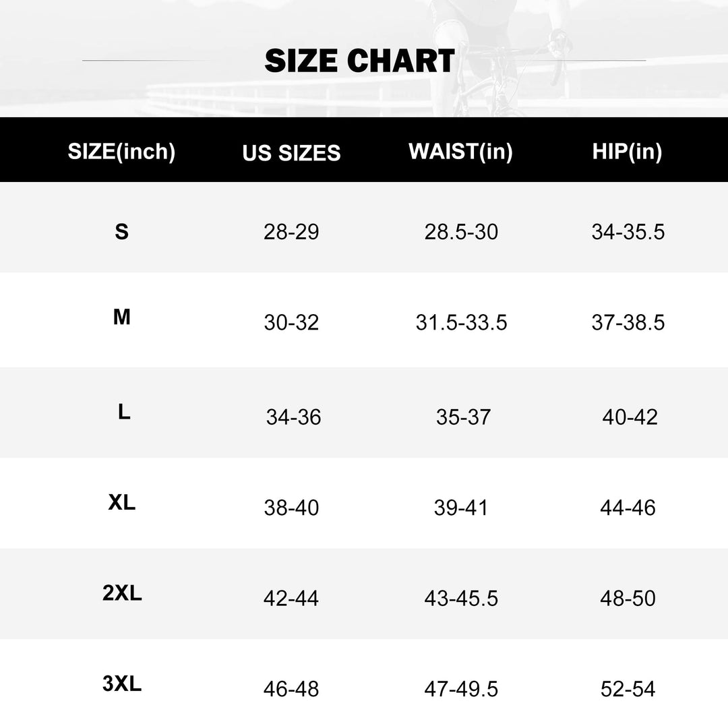Click the 3XL size row label
Image resolution: width=728 pixels, height=728 pixels.
coord(122,685)
